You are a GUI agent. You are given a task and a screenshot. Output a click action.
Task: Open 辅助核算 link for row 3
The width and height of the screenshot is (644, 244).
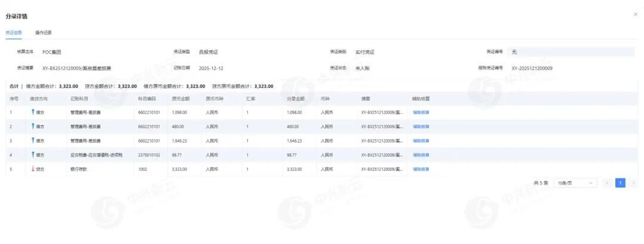[421, 140]
